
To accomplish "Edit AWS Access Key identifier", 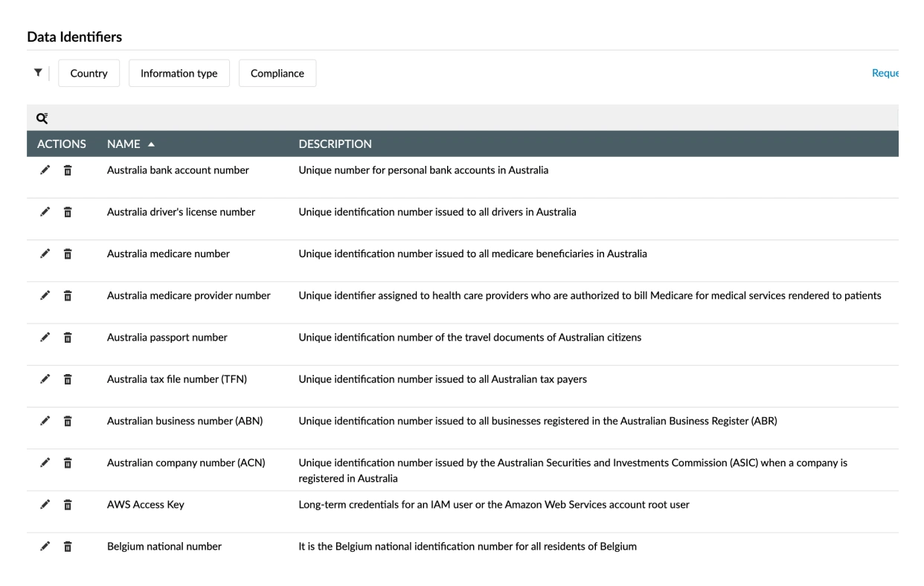I will click(x=45, y=505).
